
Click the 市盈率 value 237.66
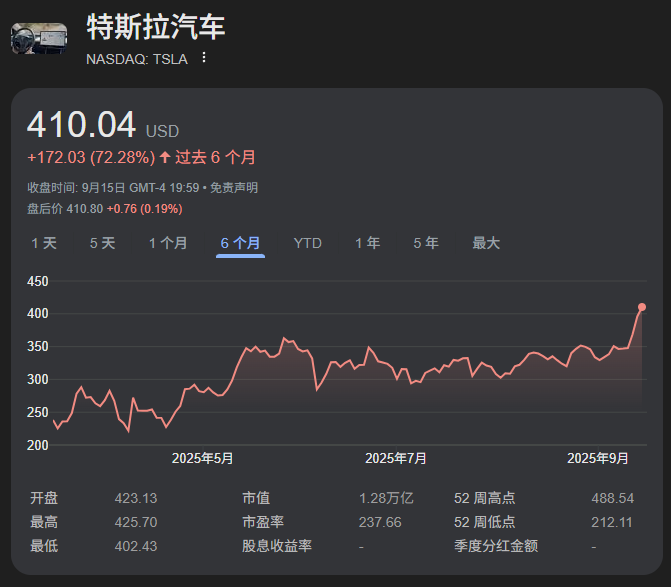click(x=380, y=522)
